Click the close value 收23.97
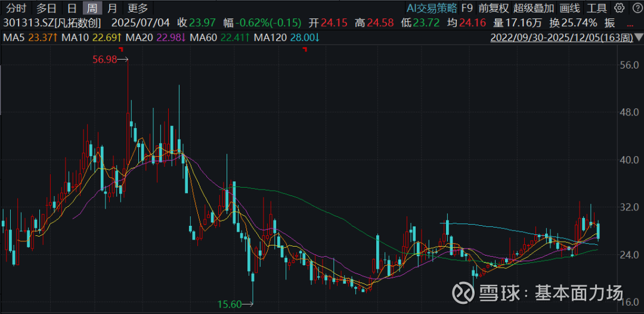644x314 pixels. coord(195,23)
